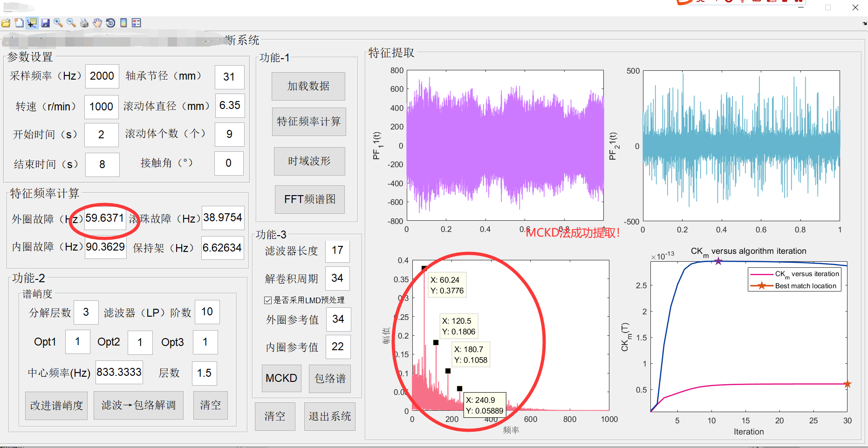Click the 'CKm versus algorithm iteration' plot title
The image size is (868, 448).
coord(748,251)
